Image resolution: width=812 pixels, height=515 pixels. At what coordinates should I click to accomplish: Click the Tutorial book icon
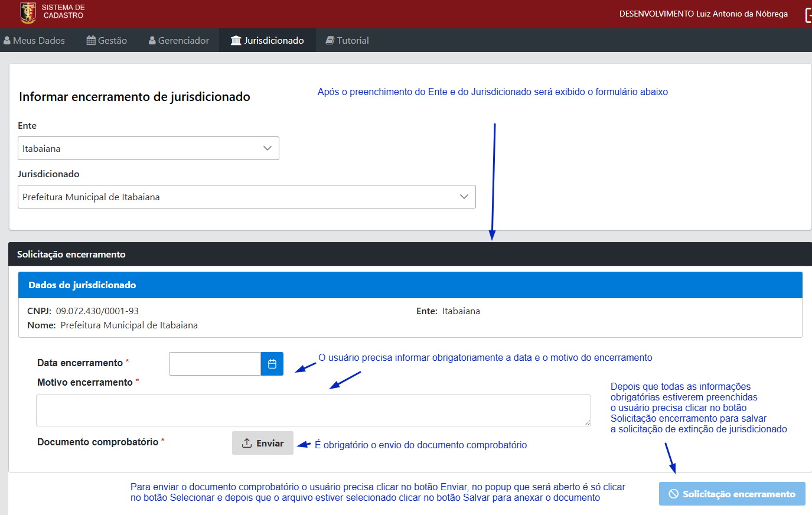[330, 40]
